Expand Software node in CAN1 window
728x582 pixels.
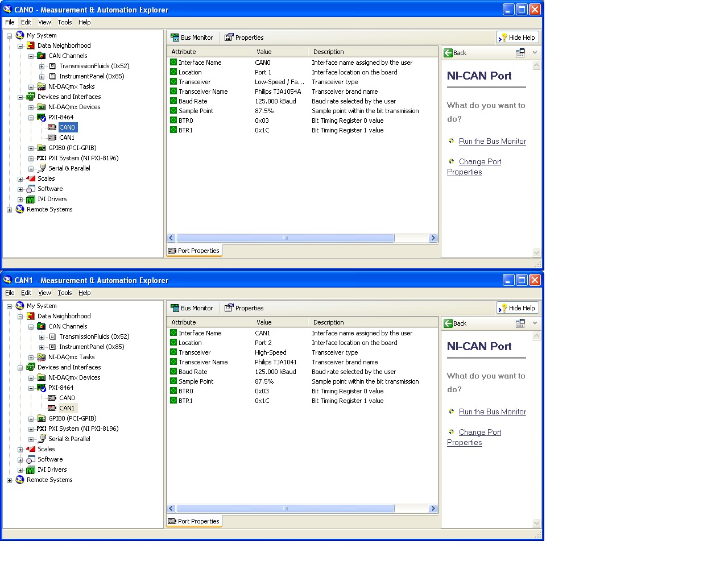point(20,460)
